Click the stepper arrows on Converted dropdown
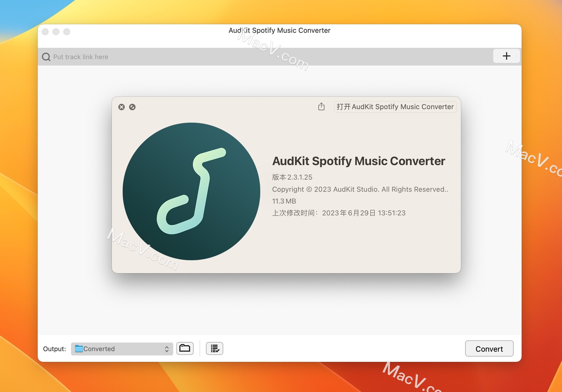 [167, 349]
